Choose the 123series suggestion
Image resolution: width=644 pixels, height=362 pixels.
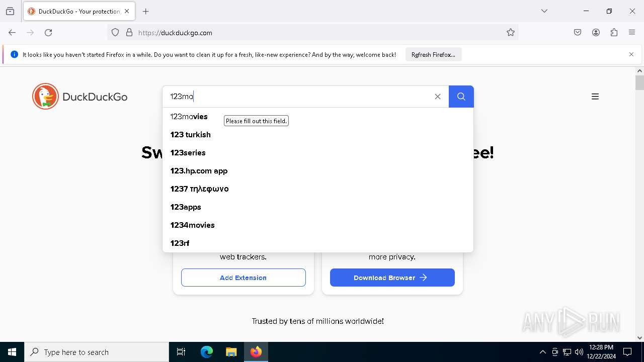click(318, 153)
